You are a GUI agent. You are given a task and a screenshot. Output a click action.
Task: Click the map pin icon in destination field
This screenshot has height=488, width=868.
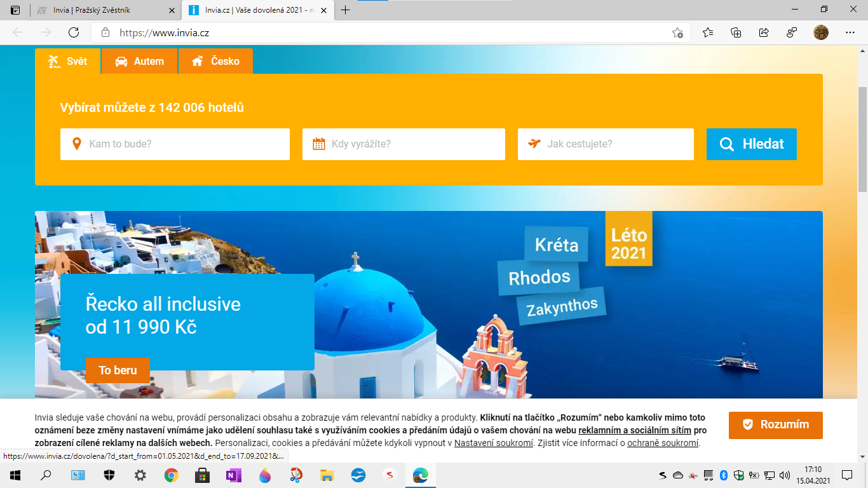78,144
